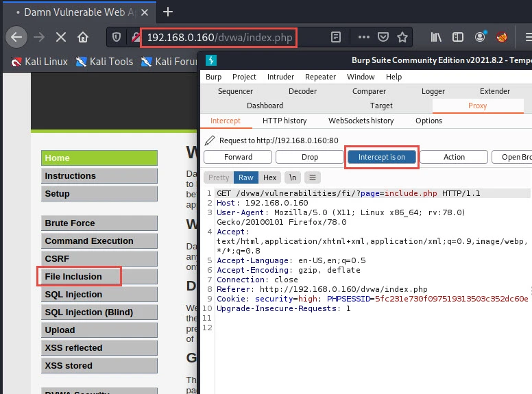This screenshot has width=532, height=394.
Task: Toggle the \n non-printable characters button
Action: [x=293, y=177]
